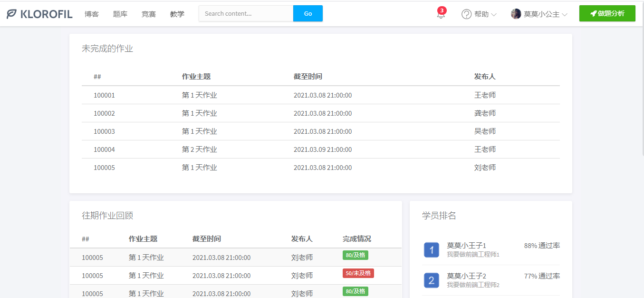Click the 往期作业回顾 panel title
The height and width of the screenshot is (298, 644).
click(x=107, y=216)
